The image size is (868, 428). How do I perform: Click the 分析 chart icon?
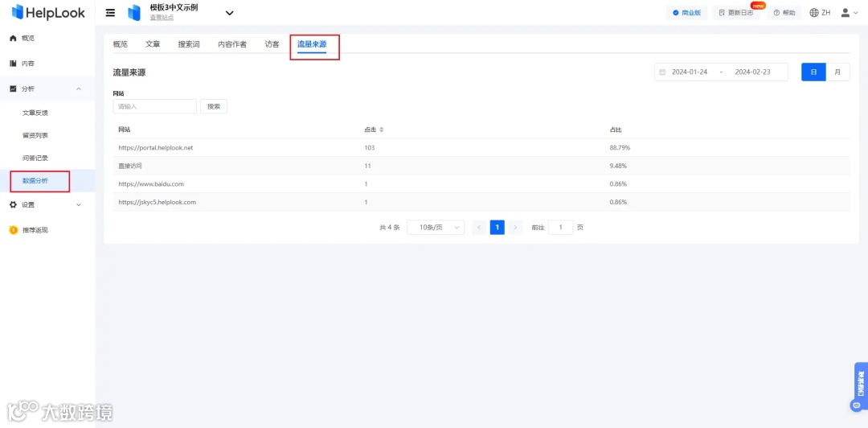pos(14,88)
